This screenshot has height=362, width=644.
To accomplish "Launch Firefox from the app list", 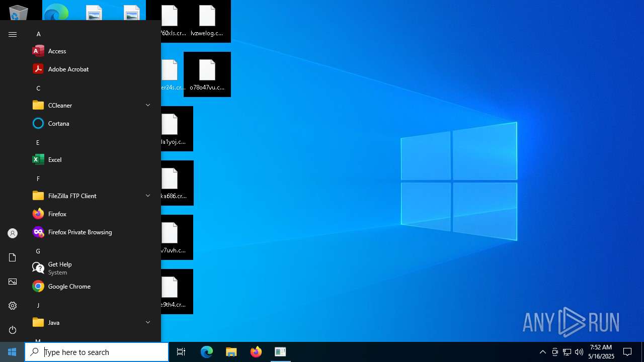I will click(x=93, y=214).
